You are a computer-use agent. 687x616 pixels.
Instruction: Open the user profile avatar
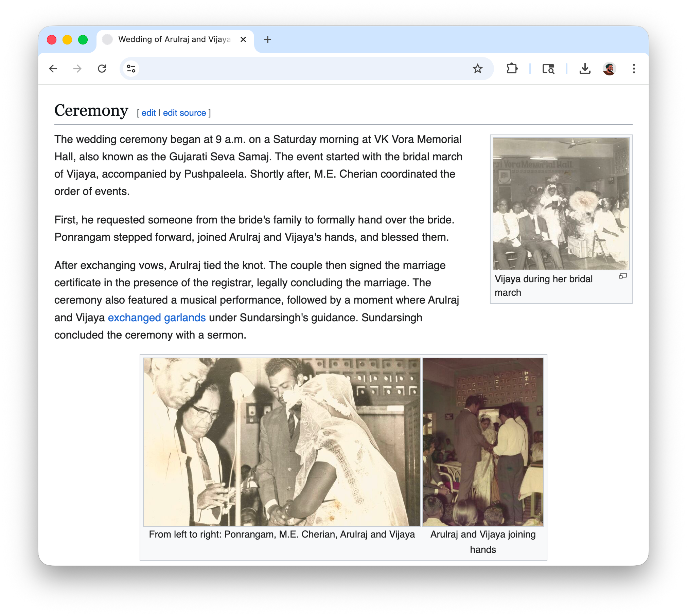(x=609, y=69)
